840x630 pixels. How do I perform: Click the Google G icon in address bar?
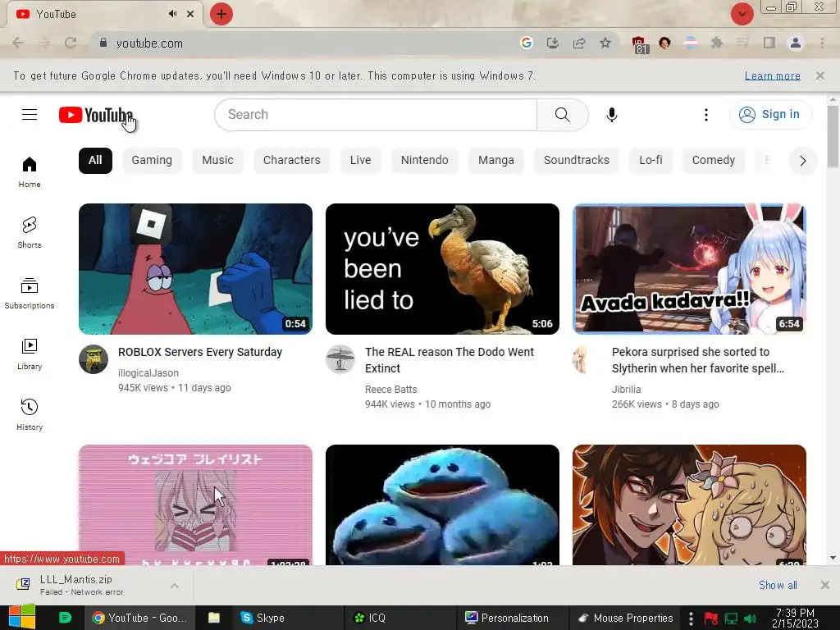coord(526,43)
